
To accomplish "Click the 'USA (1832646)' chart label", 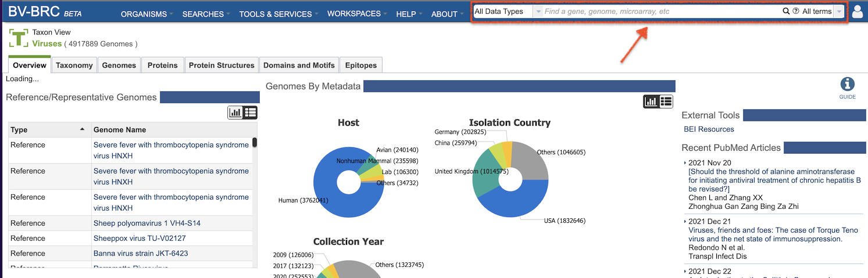I will point(565,221).
